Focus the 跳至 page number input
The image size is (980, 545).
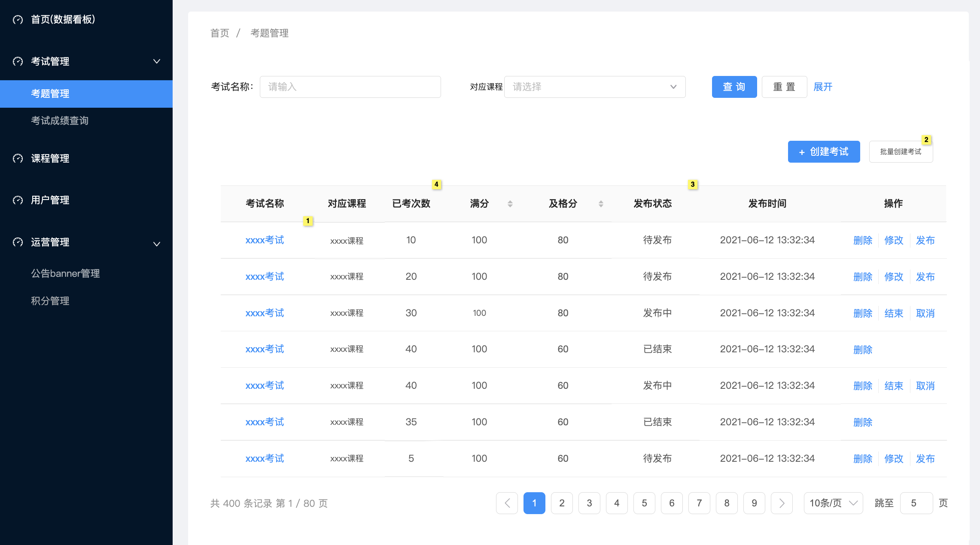coord(916,503)
